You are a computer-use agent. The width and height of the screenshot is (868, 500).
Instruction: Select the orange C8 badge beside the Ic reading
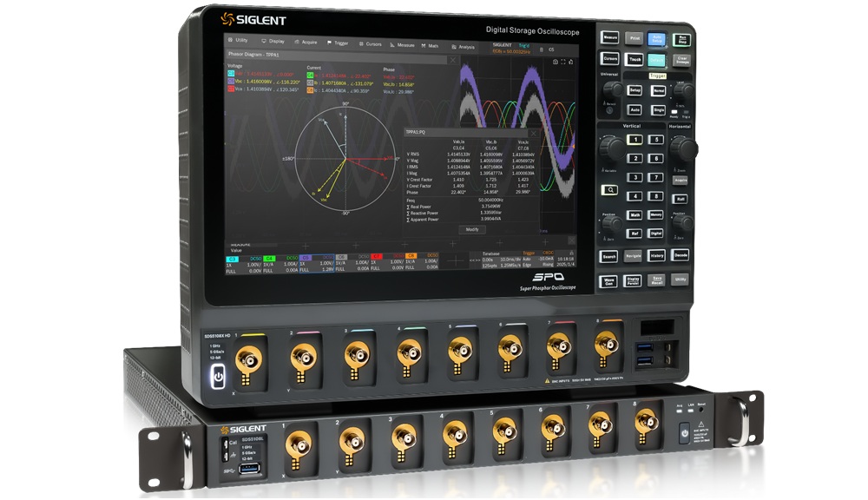click(310, 89)
